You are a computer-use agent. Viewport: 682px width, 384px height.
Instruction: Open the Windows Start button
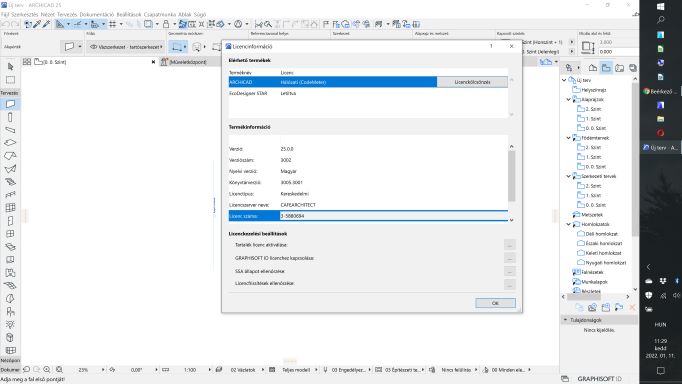tap(660, 7)
